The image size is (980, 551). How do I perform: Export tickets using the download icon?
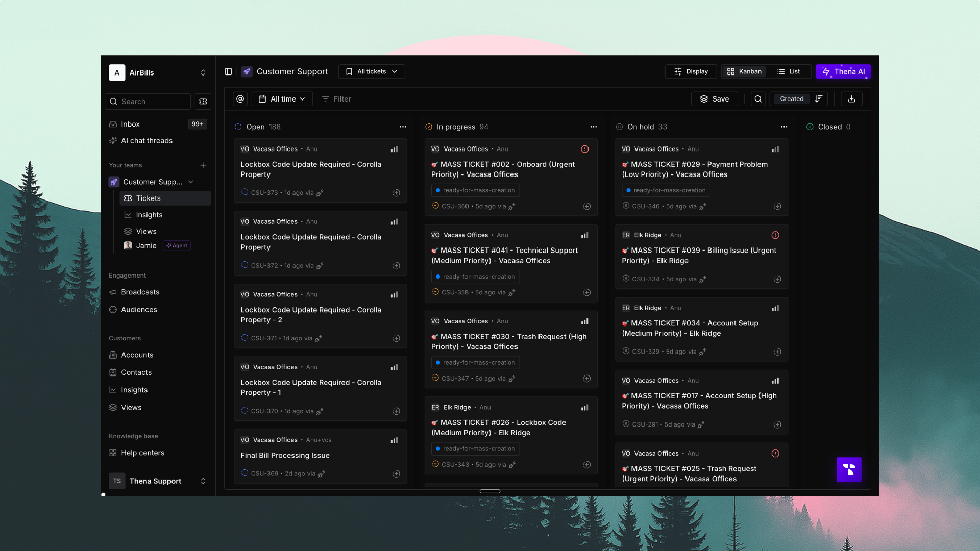(851, 98)
